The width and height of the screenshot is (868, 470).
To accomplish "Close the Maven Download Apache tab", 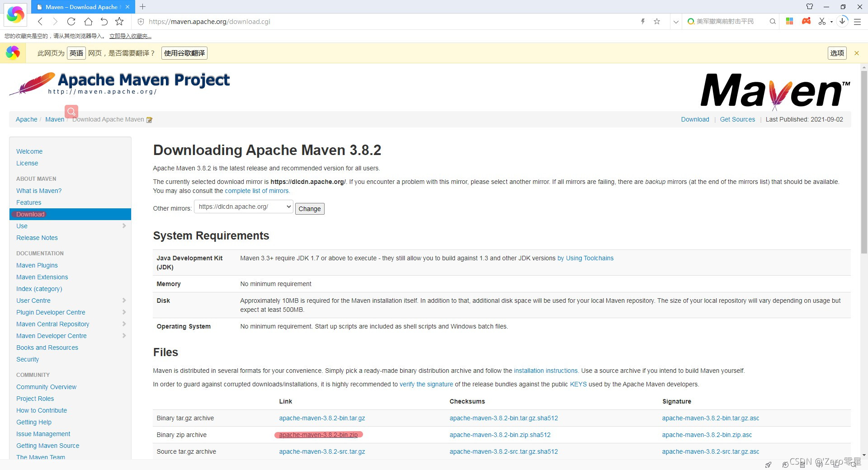I will [x=127, y=7].
